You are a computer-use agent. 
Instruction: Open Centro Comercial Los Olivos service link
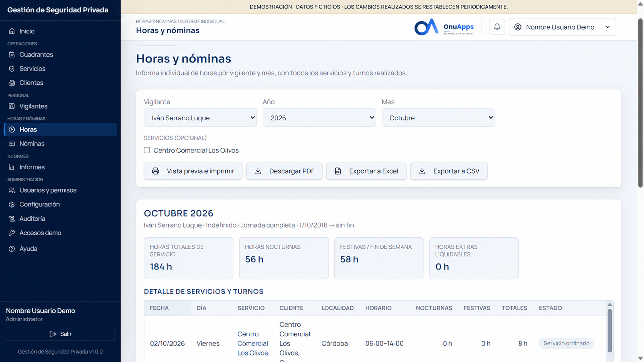(x=253, y=344)
